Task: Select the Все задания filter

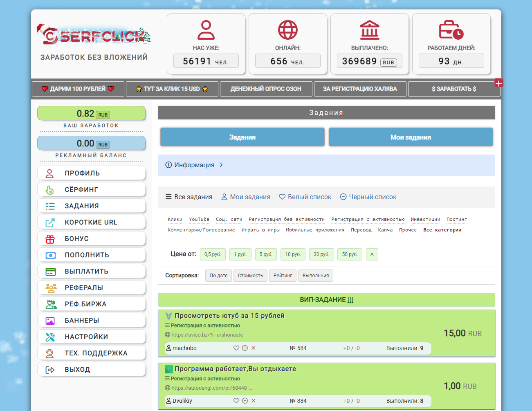Action: [189, 197]
